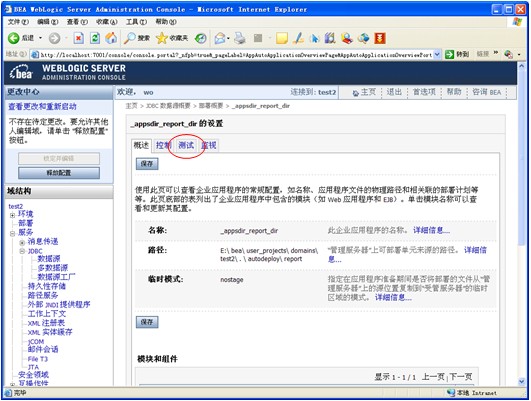
Task: Switch to the 测试 tab
Action: click(186, 145)
